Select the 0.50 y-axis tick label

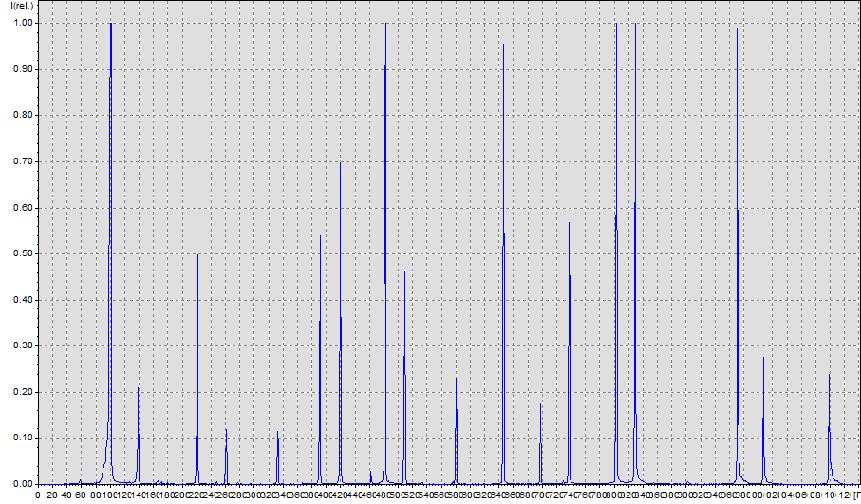point(20,253)
